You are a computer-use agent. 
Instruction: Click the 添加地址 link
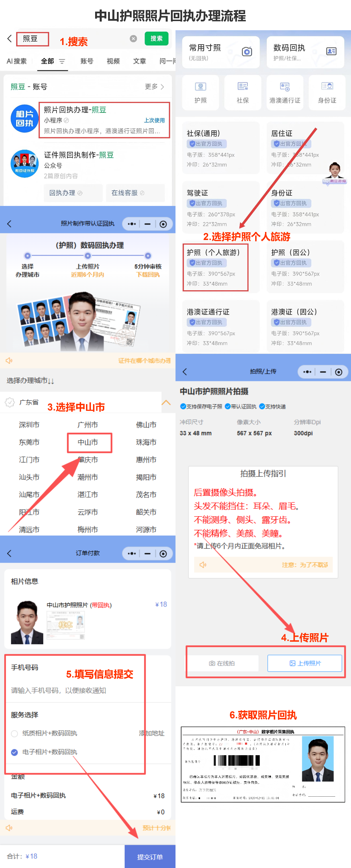click(x=151, y=733)
